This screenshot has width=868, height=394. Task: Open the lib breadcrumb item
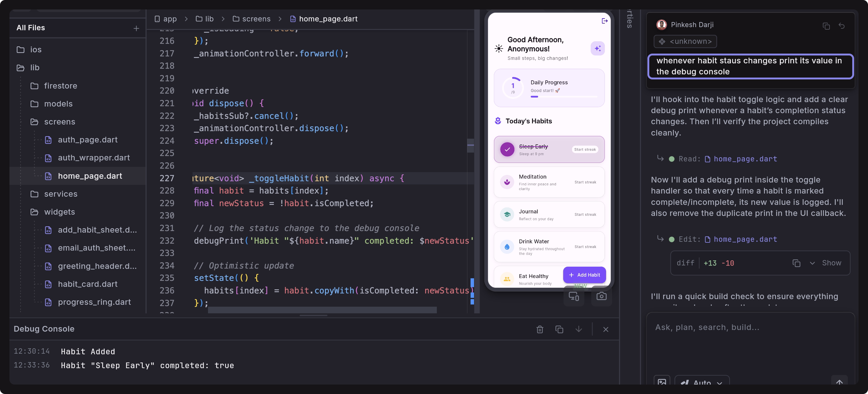(x=209, y=19)
